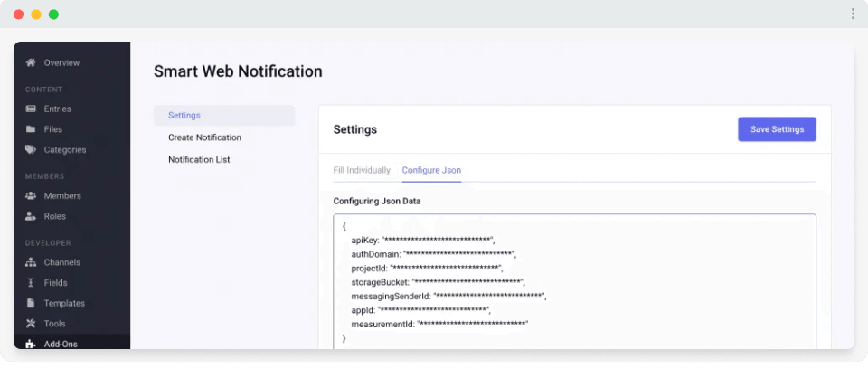Open the Notification List page
The width and height of the screenshot is (868, 369).
tap(199, 159)
